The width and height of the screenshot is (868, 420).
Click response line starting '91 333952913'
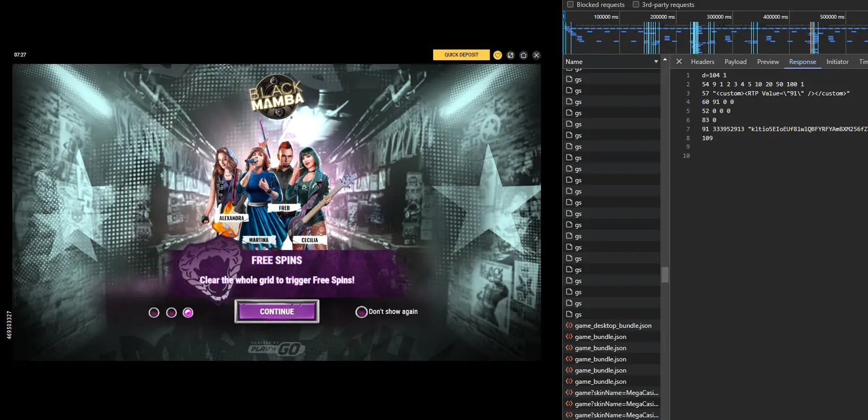[x=784, y=129]
